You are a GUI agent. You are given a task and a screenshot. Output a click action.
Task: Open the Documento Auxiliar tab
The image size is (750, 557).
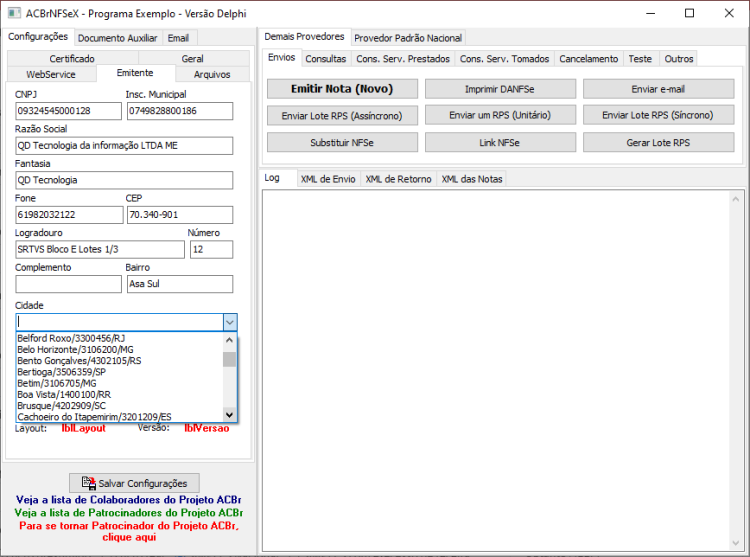[x=118, y=38]
